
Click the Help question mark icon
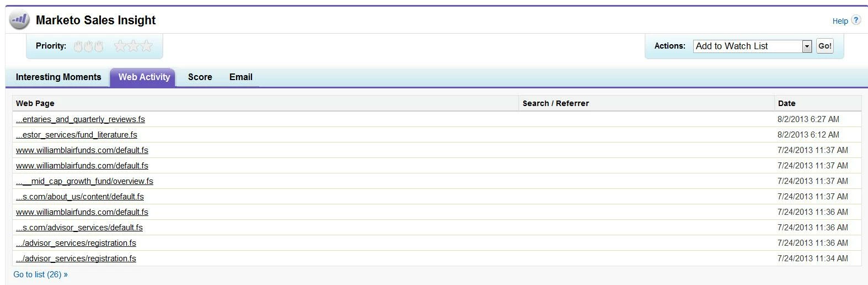(x=856, y=20)
